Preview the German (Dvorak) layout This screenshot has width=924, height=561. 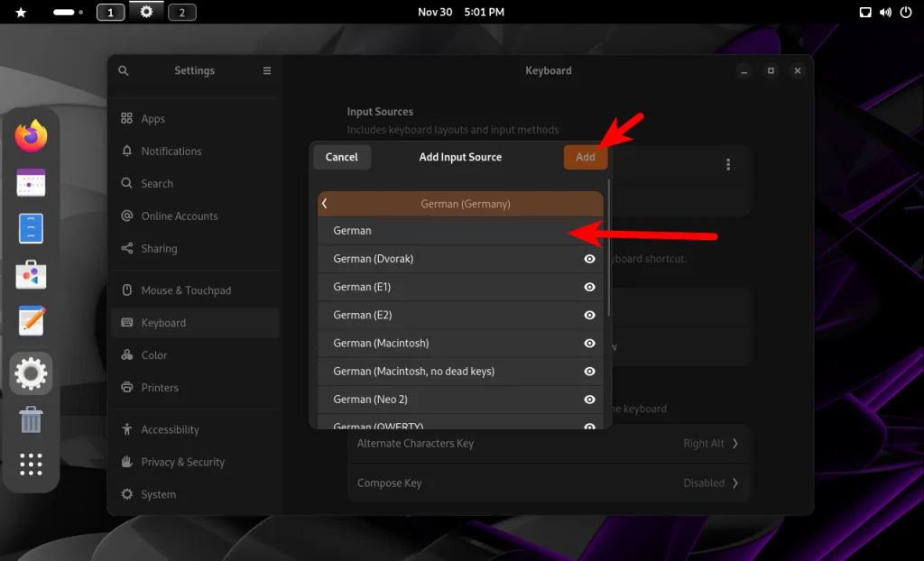[589, 259]
